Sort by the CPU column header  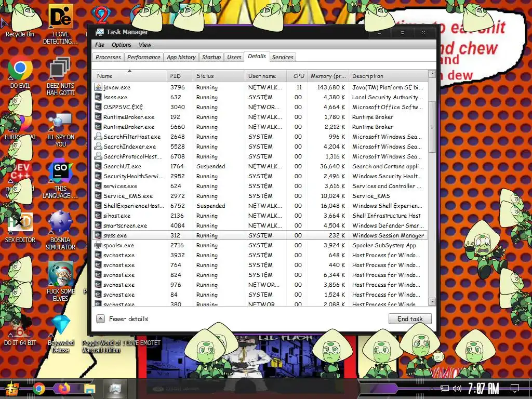point(297,76)
